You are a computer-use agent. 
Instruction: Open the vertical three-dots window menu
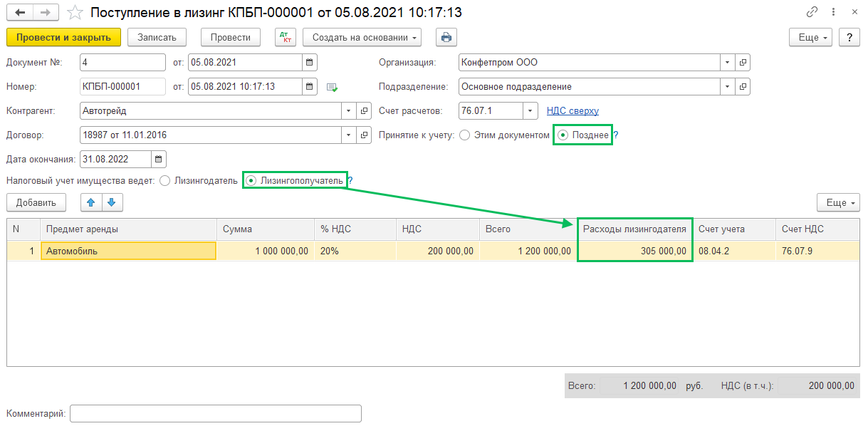point(834,12)
